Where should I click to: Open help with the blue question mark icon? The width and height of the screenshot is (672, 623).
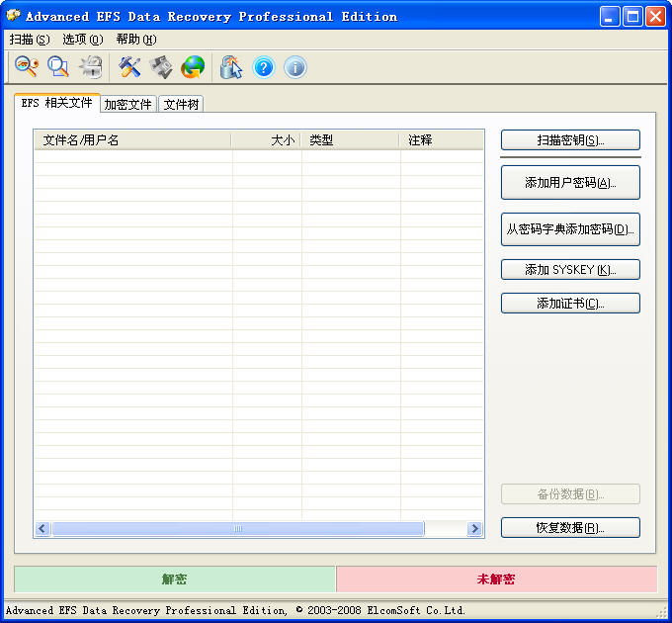pyautogui.click(x=263, y=66)
